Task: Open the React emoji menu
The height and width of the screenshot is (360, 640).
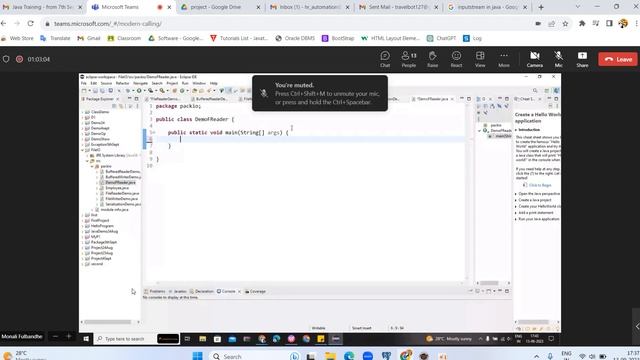Action: tap(456, 59)
